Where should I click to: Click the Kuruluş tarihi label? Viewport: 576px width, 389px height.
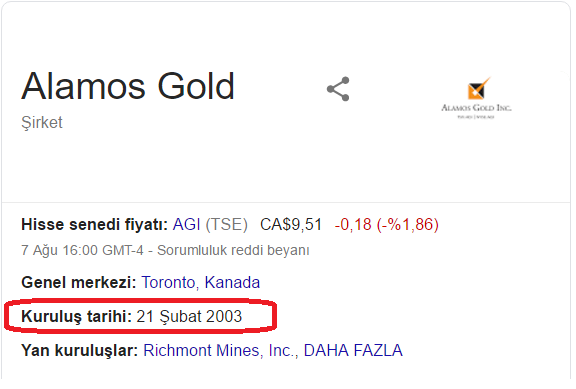pyautogui.click(x=76, y=317)
